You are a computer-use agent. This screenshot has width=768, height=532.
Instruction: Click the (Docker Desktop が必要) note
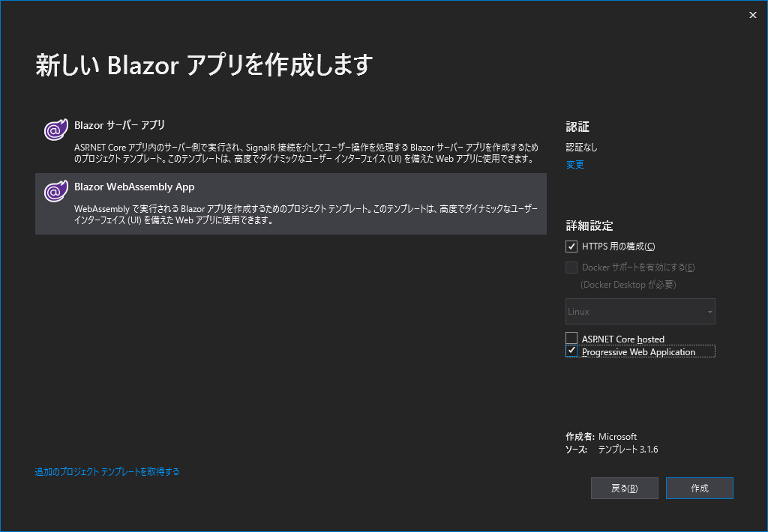[x=628, y=285]
